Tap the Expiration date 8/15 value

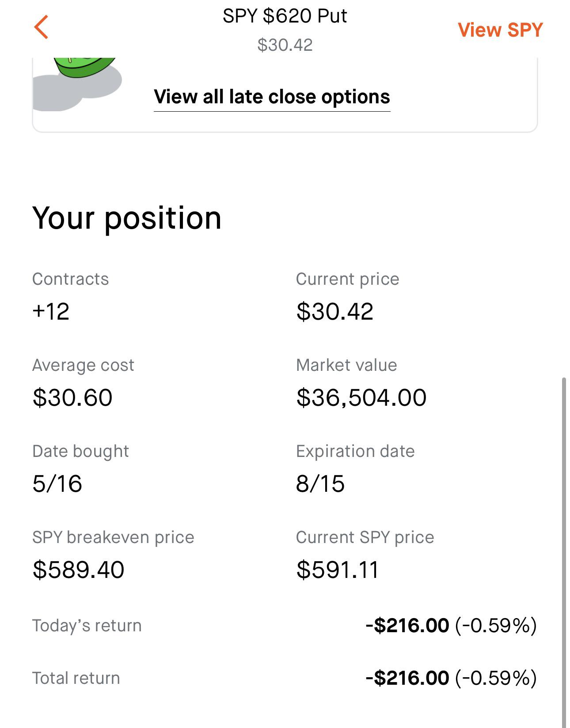tap(320, 483)
